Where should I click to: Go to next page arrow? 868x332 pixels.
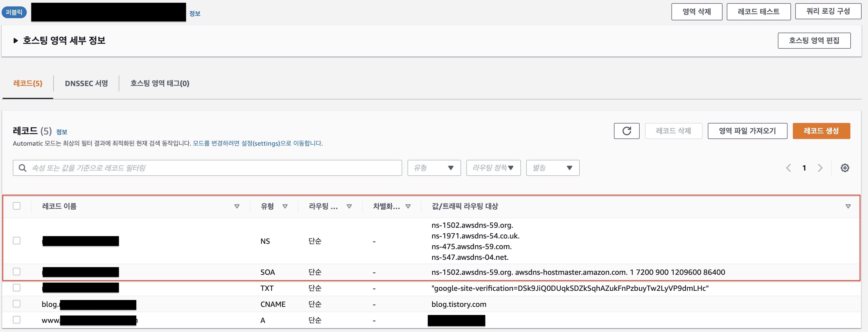(820, 168)
